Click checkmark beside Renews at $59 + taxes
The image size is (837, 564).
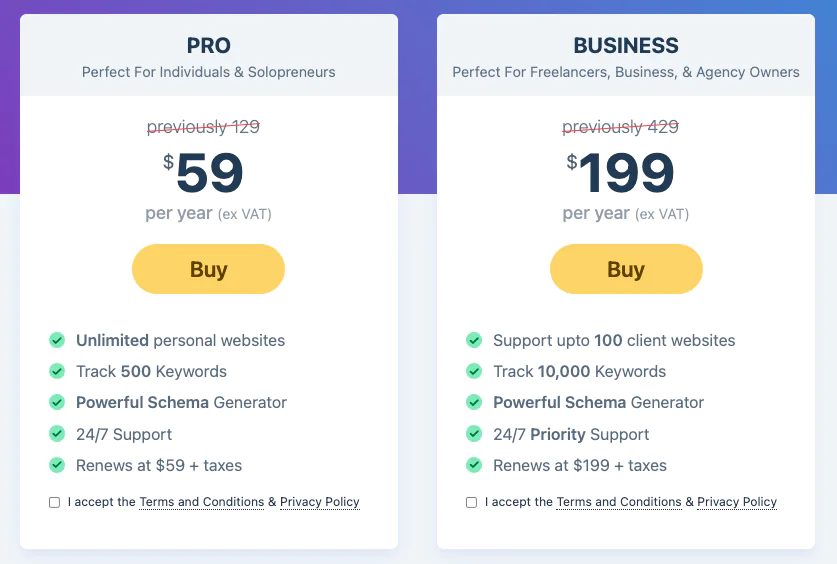tap(57, 465)
